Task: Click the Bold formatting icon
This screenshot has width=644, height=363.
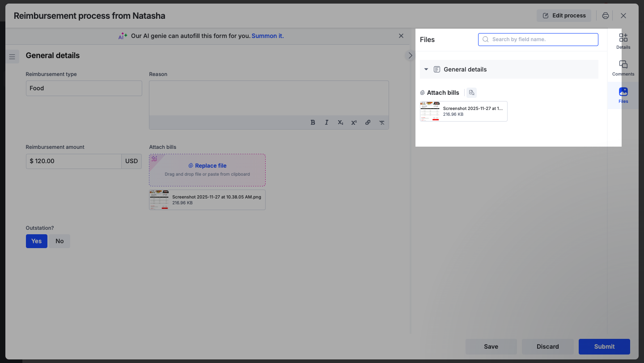Action: (313, 122)
